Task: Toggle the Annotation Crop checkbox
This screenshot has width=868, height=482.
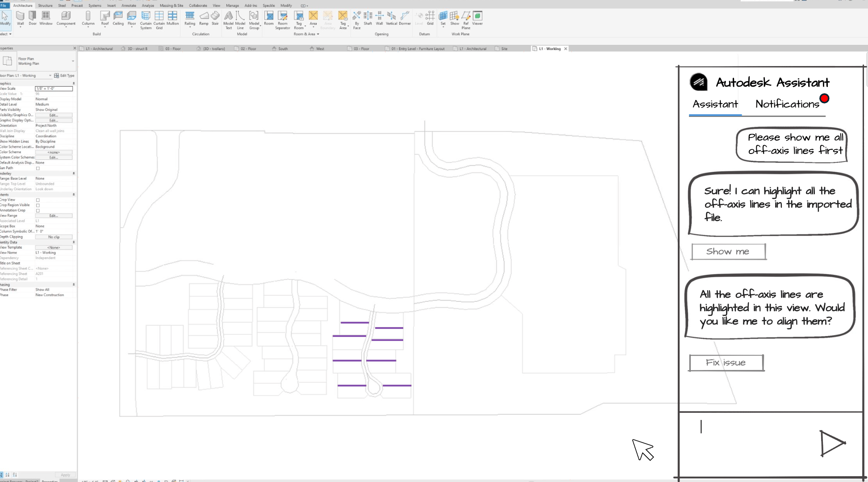Action: pos(38,211)
